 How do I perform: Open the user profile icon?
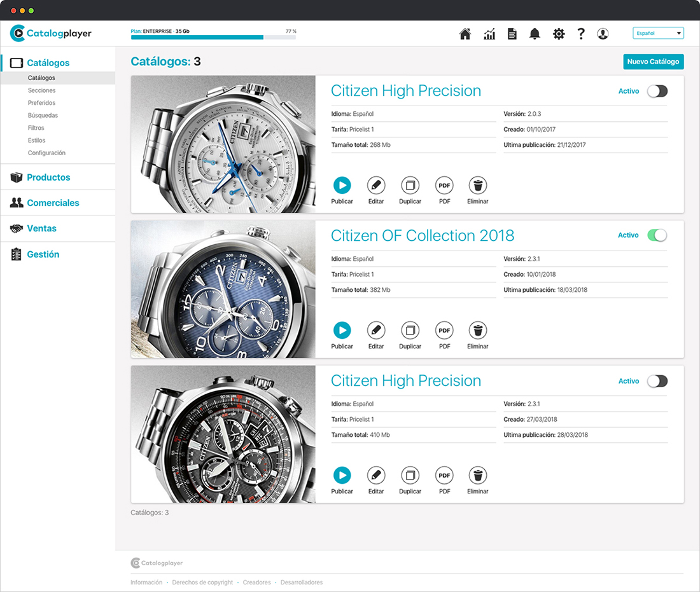pos(603,34)
